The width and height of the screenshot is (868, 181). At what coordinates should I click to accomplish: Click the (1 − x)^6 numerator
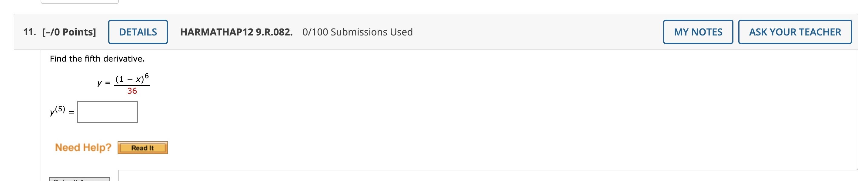130,79
